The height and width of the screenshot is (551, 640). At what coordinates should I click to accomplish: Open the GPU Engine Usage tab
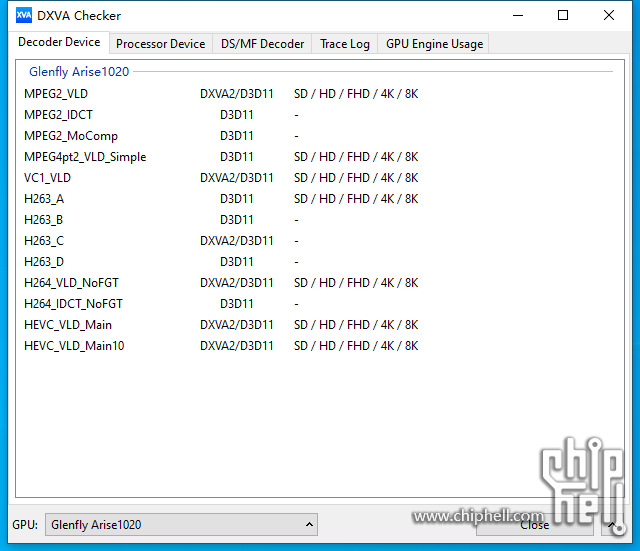click(x=434, y=44)
